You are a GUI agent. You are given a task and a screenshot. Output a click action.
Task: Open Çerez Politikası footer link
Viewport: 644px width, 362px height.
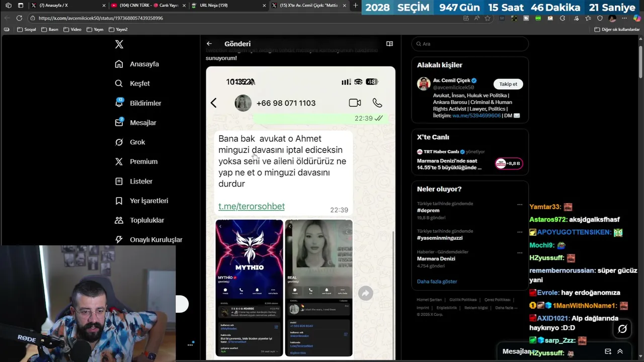[x=497, y=300]
